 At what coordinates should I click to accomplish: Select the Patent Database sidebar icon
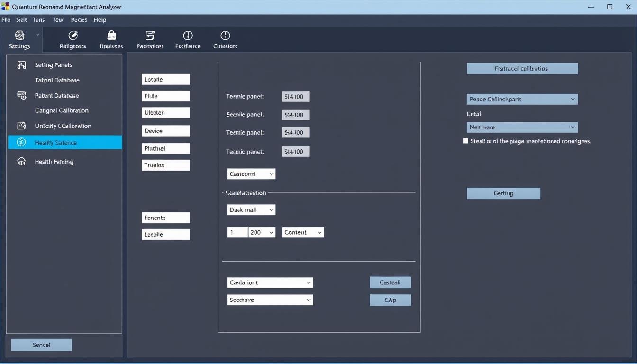pos(21,95)
